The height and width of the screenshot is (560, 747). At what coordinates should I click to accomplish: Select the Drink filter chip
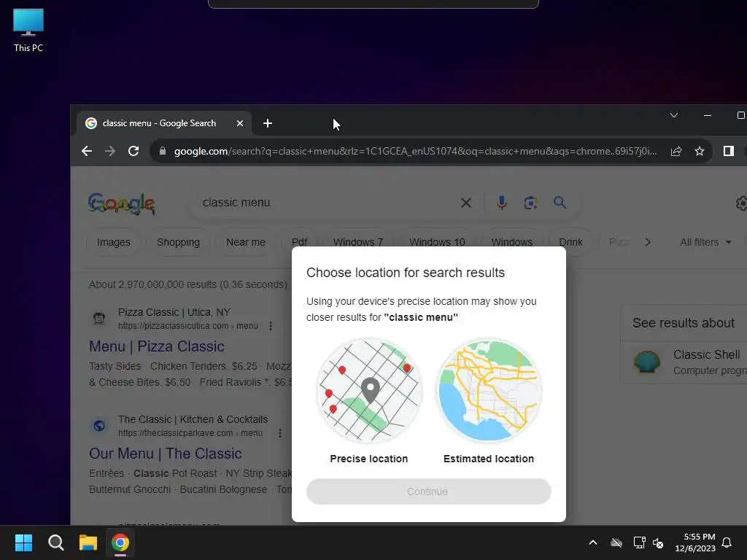coord(570,242)
